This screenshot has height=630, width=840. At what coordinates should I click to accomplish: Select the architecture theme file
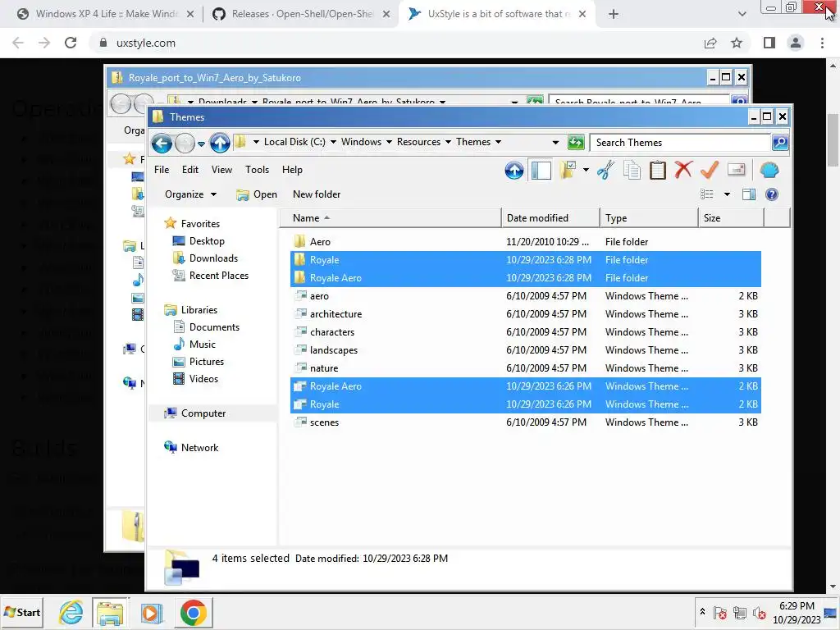point(526,314)
